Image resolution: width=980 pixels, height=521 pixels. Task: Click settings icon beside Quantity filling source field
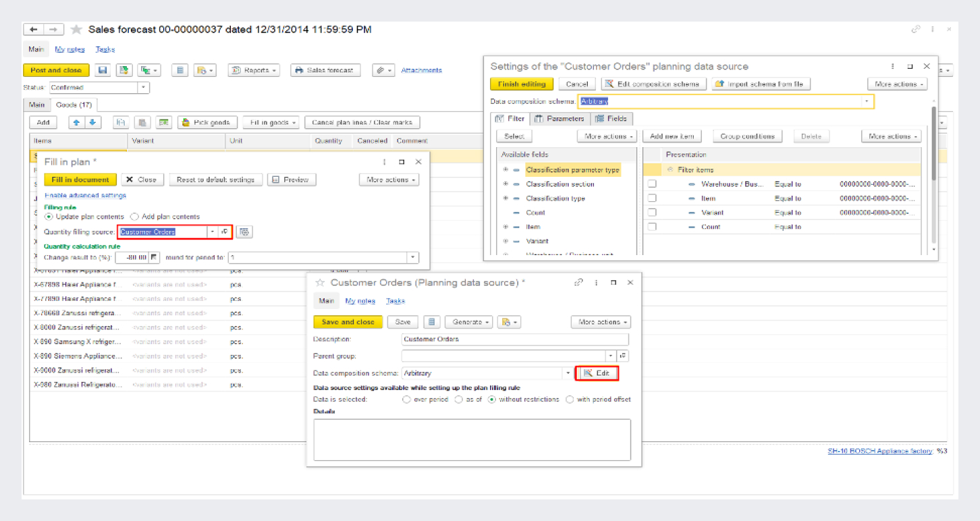(244, 232)
